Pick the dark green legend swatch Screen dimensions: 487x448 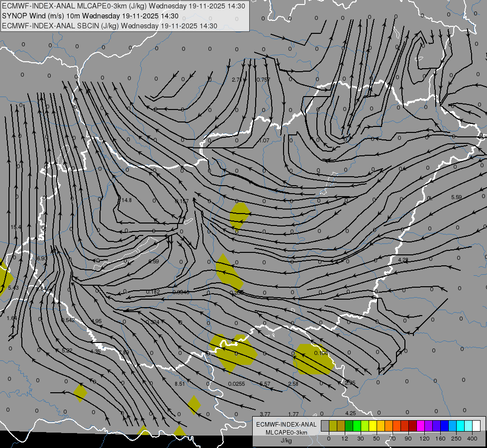point(349,426)
